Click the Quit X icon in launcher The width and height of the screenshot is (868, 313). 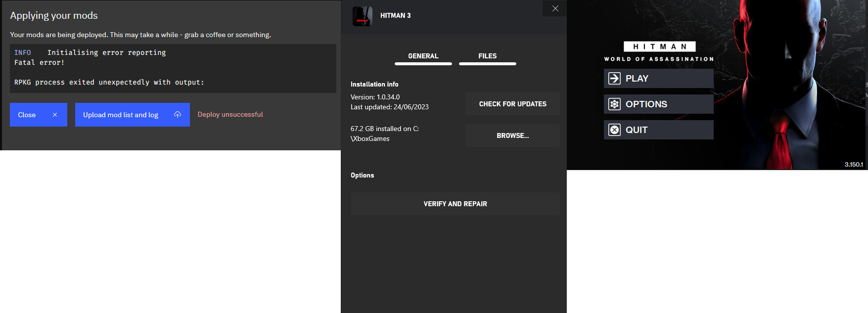click(614, 130)
